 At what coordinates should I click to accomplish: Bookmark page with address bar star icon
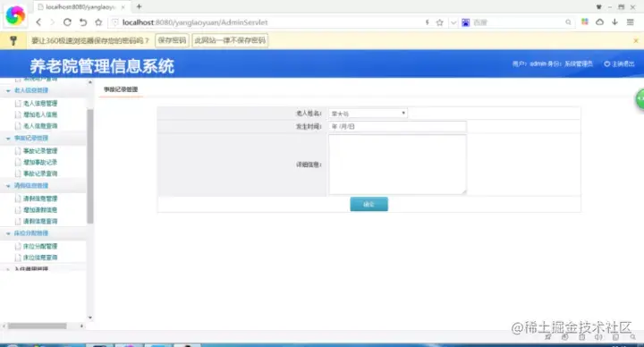tap(439, 22)
